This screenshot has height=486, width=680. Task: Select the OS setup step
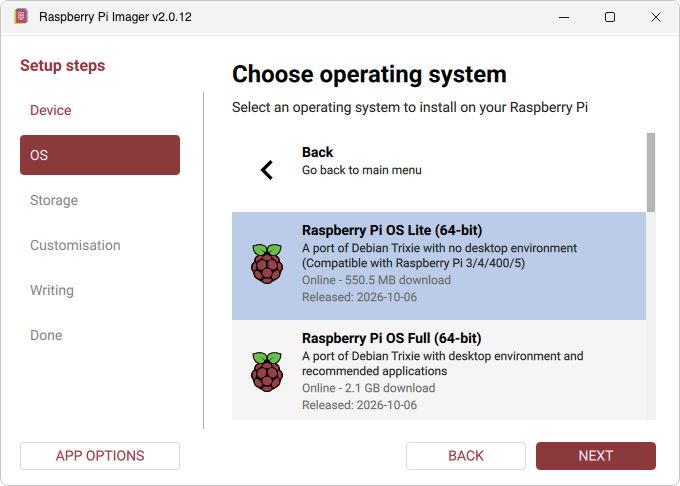100,155
